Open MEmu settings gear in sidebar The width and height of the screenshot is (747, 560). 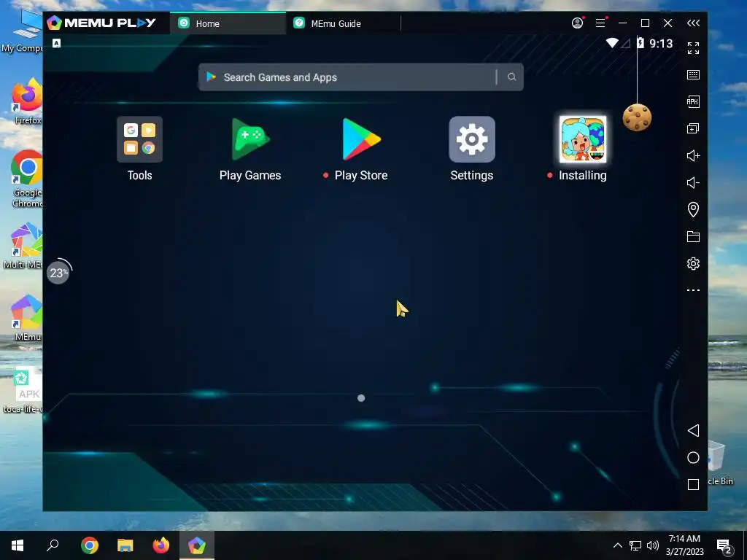[x=693, y=263]
